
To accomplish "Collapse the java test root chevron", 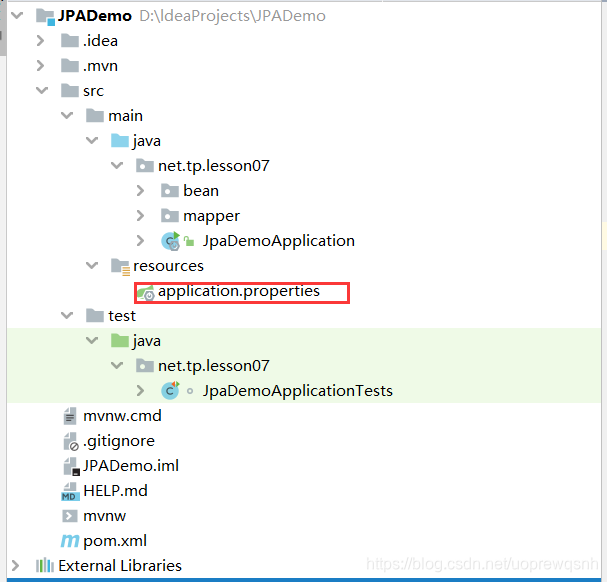I will pyautogui.click(x=92, y=340).
